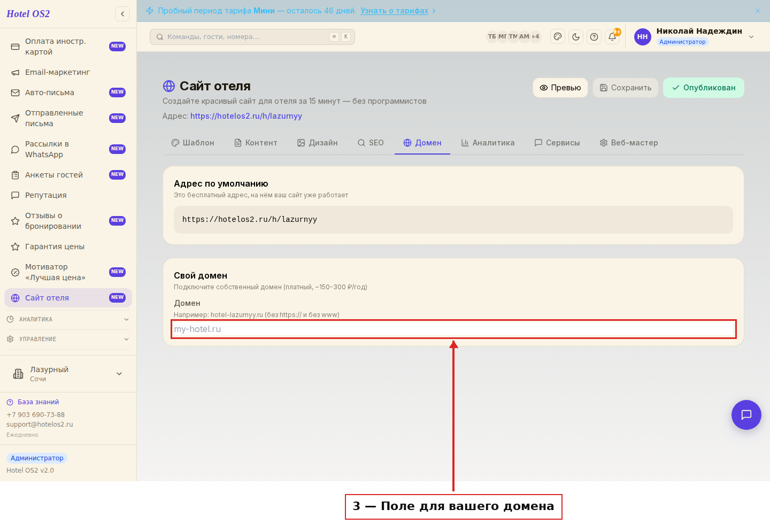
Task: Open the color theme palette icon
Action: tap(558, 36)
